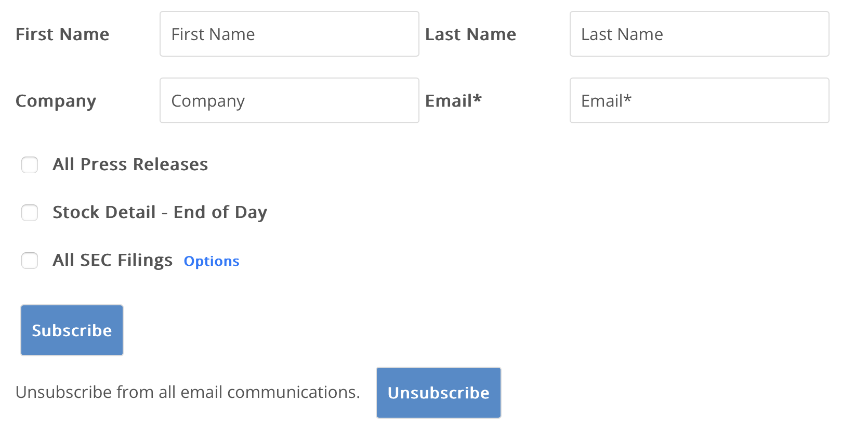Toggle off the All Press Releases subscription
The width and height of the screenshot is (868, 439).
click(30, 165)
